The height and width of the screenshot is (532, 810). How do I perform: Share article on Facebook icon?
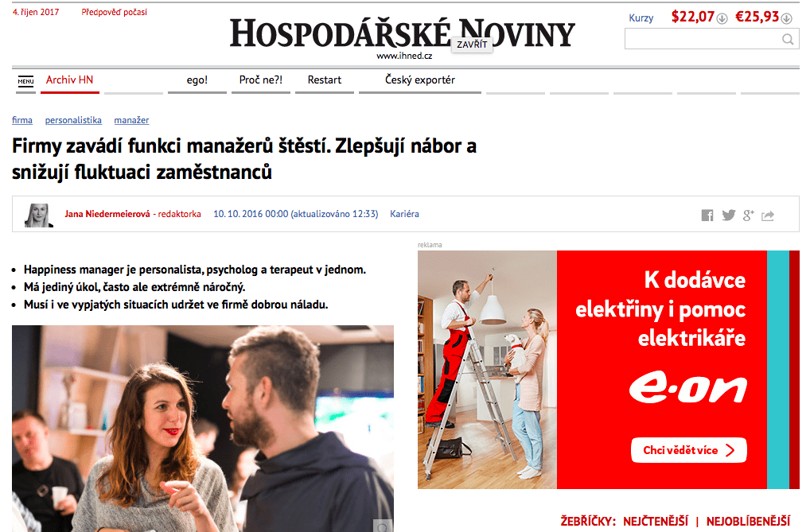click(x=707, y=216)
